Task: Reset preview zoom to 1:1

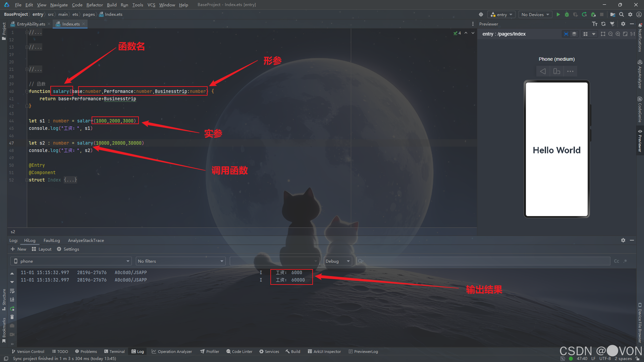Action: point(633,34)
